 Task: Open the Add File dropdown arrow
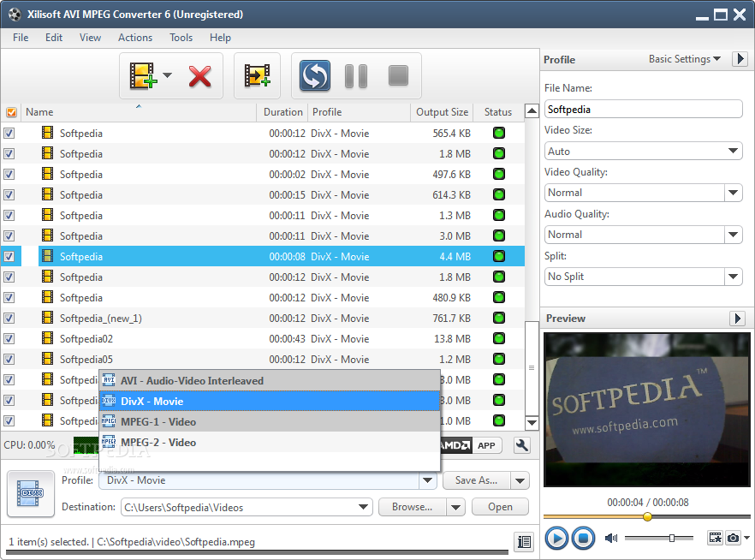coord(167,75)
